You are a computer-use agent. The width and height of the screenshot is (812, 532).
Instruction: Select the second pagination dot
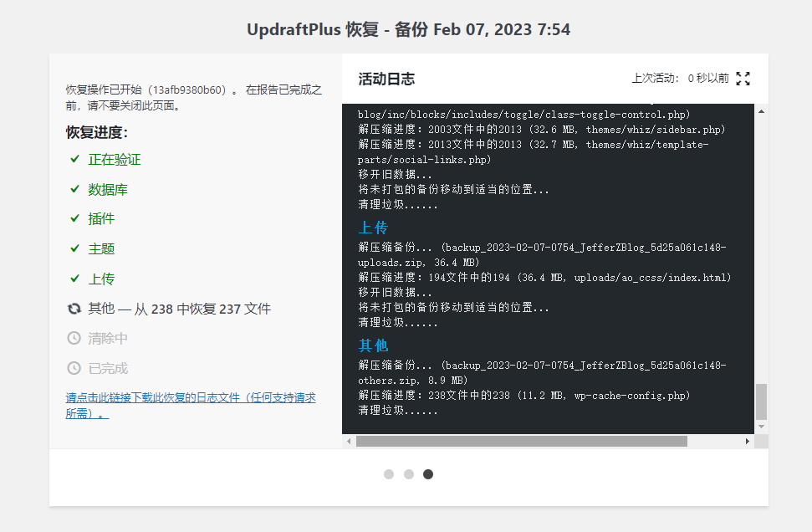(x=409, y=474)
